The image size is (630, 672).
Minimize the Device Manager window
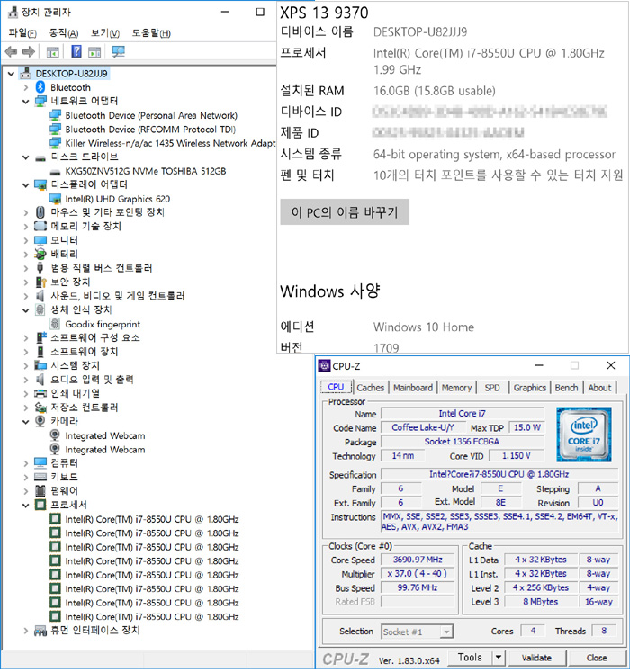tap(225, 12)
